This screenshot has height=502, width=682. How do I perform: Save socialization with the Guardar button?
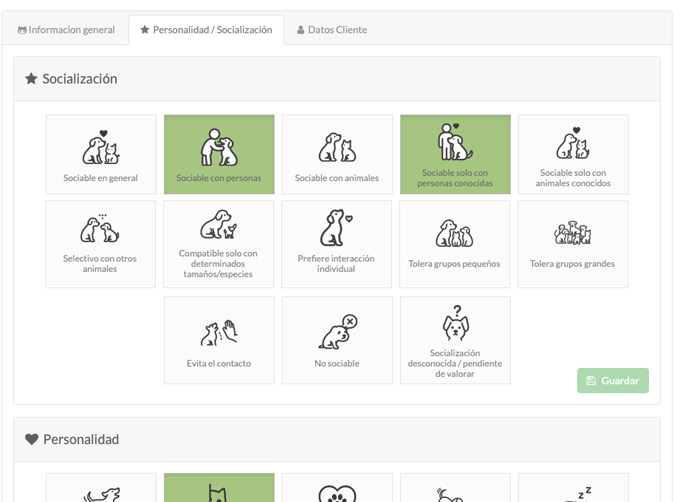(x=613, y=381)
